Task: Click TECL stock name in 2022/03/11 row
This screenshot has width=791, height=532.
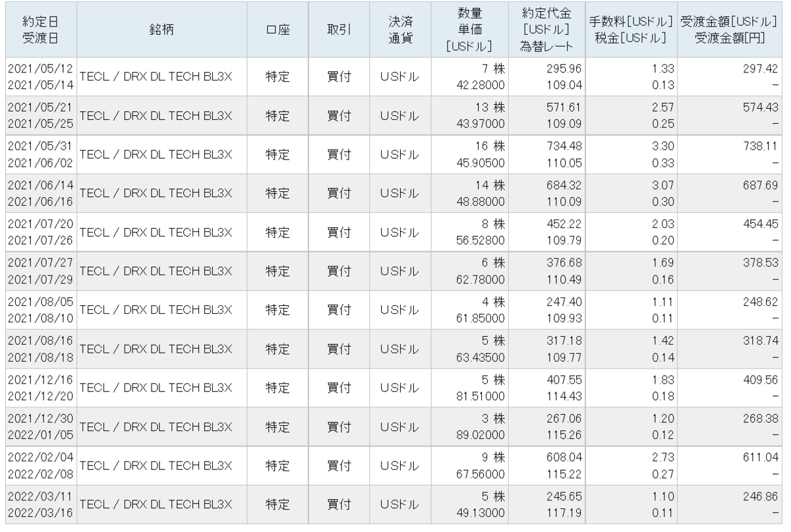Action: (156, 505)
